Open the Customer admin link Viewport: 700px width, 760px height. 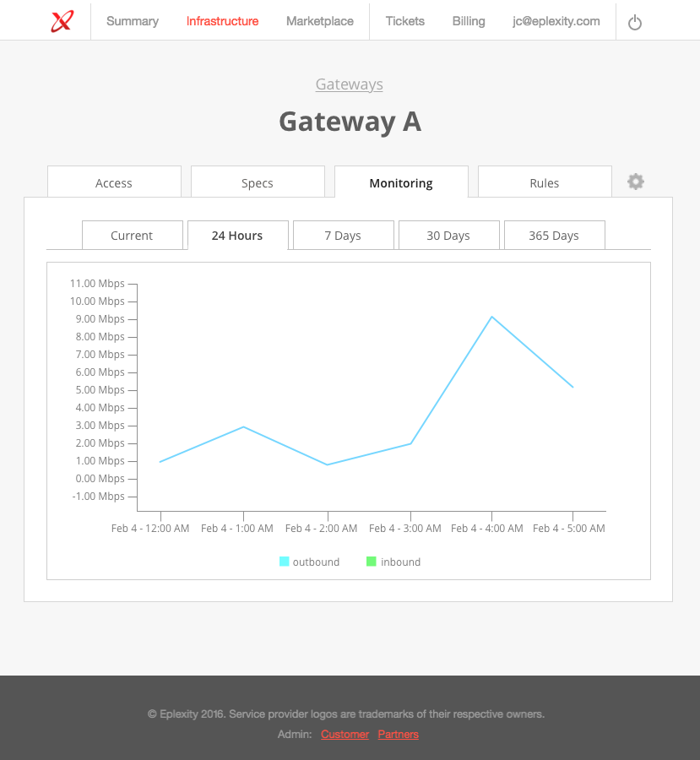coord(345,735)
